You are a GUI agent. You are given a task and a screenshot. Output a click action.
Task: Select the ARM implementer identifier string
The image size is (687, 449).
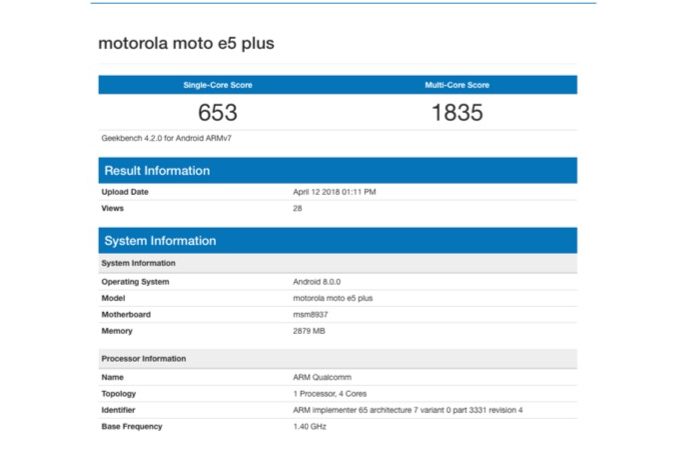pos(407,410)
